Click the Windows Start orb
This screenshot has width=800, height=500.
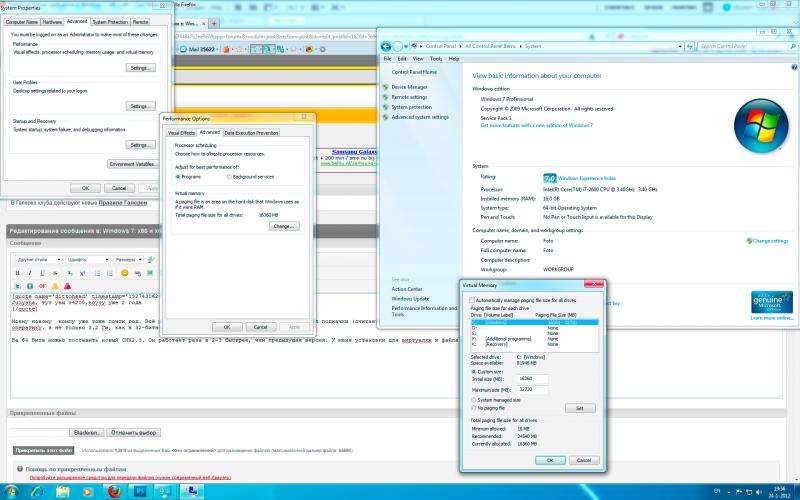pyautogui.click(x=10, y=492)
